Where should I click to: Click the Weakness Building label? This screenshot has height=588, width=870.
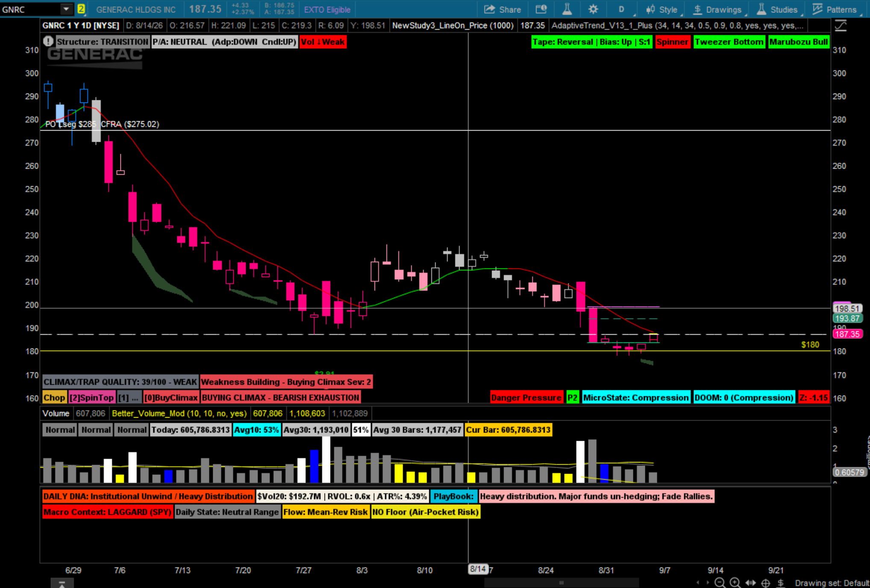point(286,382)
